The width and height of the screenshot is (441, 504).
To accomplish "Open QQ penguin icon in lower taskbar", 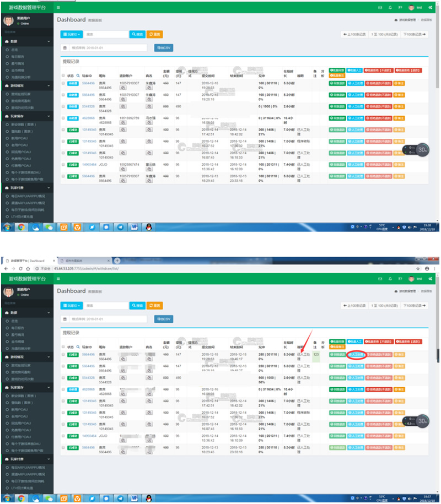I will tap(148, 498).
